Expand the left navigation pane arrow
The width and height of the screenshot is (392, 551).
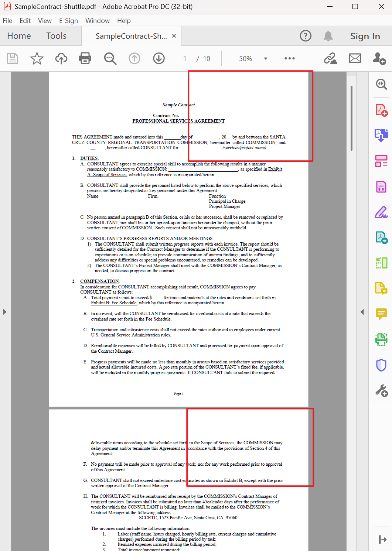[5, 312]
